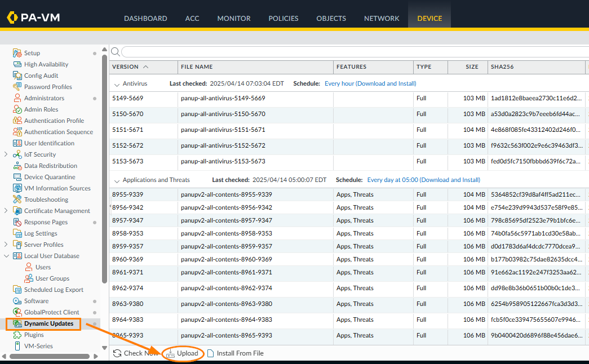
Task: Collapse the Applications and Threats group
Action: (117, 180)
